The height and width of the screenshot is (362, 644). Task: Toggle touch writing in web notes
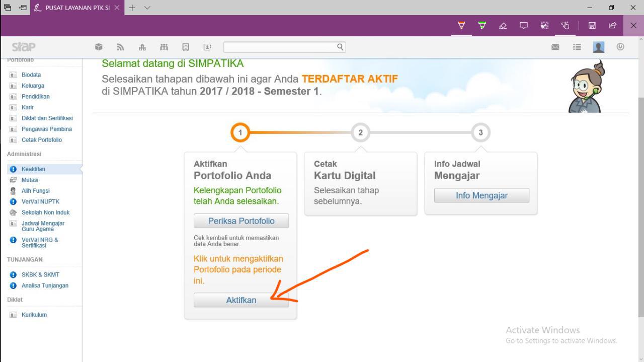pos(565,26)
